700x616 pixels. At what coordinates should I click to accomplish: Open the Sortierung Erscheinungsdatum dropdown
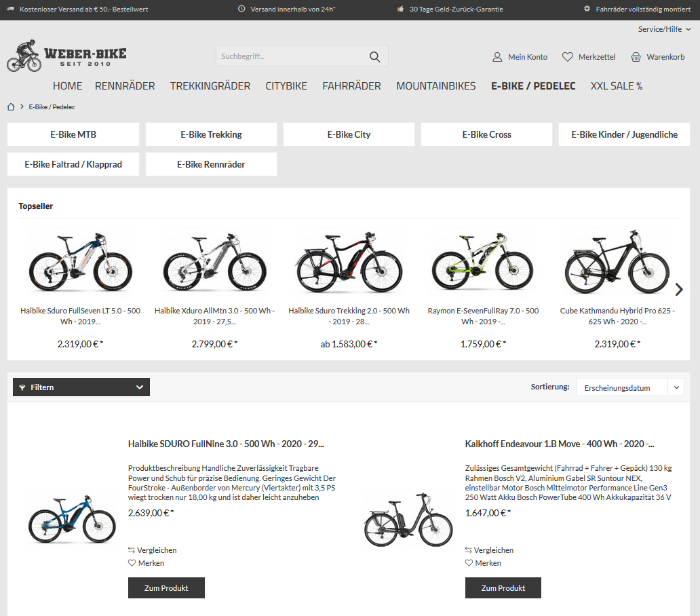click(x=630, y=387)
